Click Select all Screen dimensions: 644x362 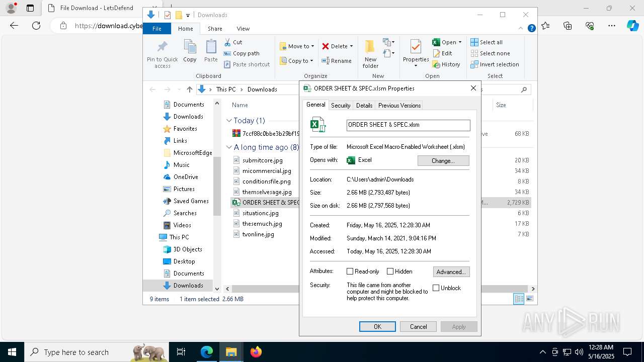click(487, 42)
